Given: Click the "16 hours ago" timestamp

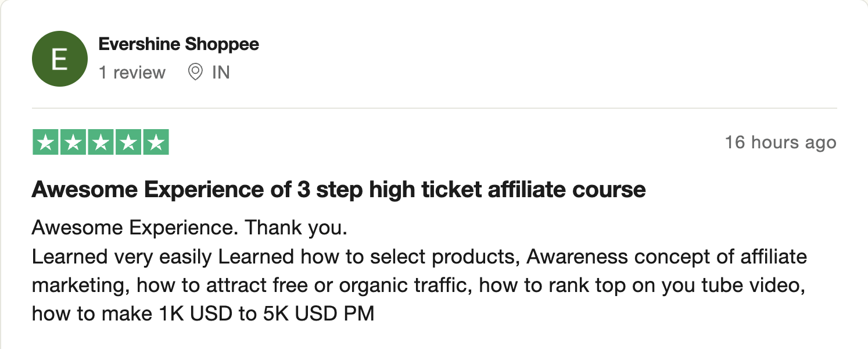Looking at the screenshot, I should pos(780,143).
